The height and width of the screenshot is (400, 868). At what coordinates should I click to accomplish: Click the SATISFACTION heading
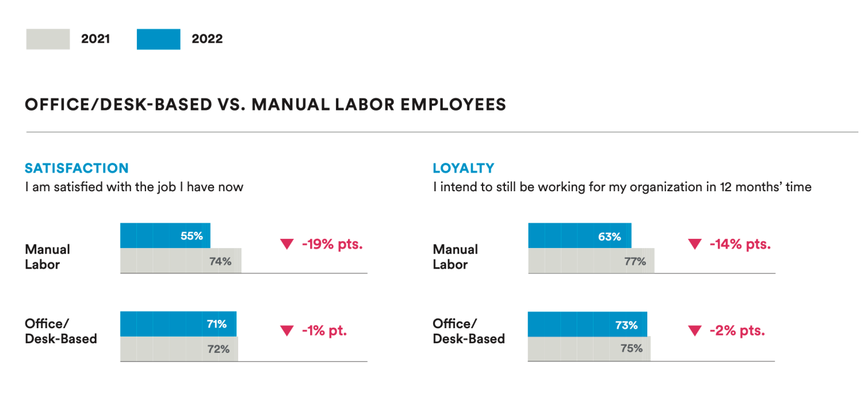point(77,168)
